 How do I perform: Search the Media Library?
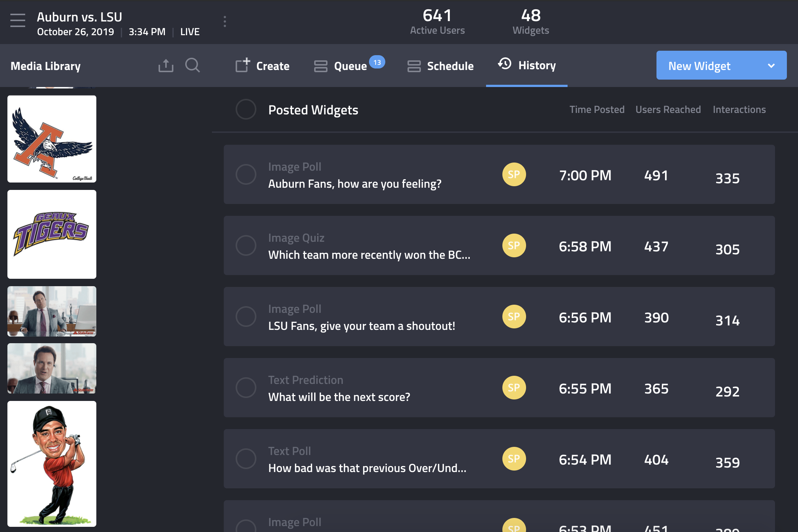[x=192, y=66]
